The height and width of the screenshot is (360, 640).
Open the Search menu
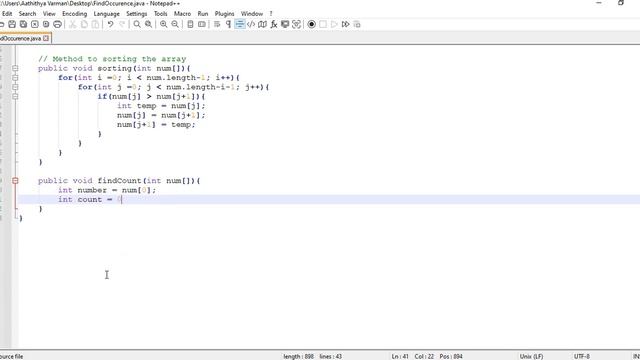[x=27, y=13]
